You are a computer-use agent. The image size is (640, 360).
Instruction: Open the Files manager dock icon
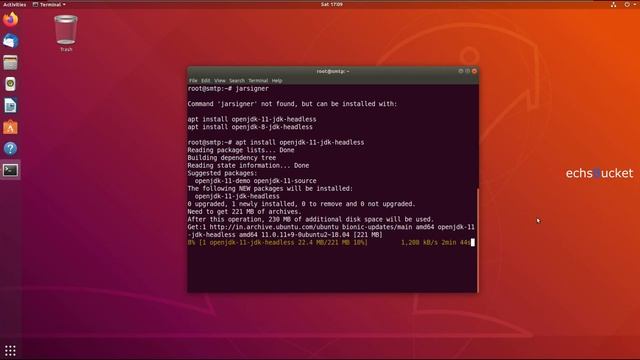(x=10, y=63)
